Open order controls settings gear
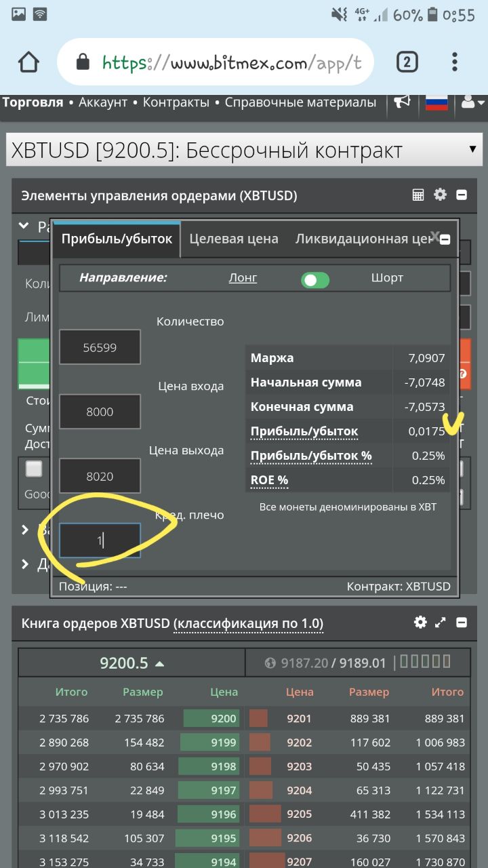Image resolution: width=488 pixels, height=868 pixels. tap(441, 195)
